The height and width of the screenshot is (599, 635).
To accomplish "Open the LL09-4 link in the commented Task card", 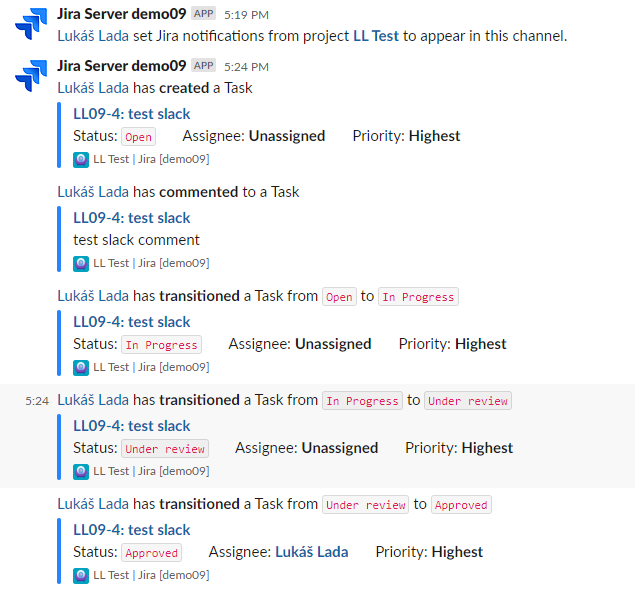I will 132,218.
